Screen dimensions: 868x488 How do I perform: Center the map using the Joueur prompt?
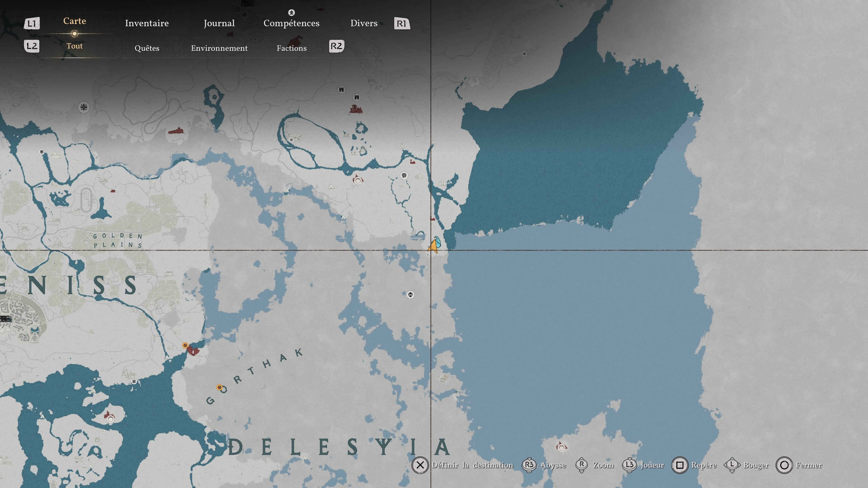pos(643,465)
